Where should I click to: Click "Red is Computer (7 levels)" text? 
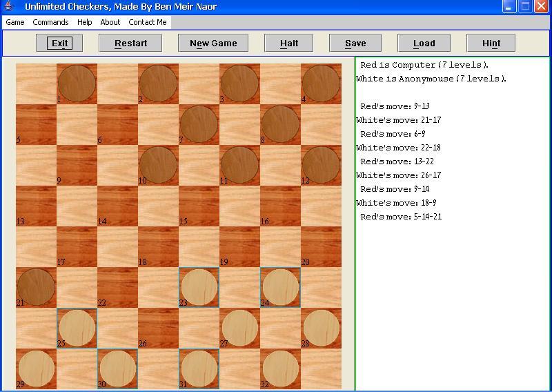pyautogui.click(x=424, y=65)
